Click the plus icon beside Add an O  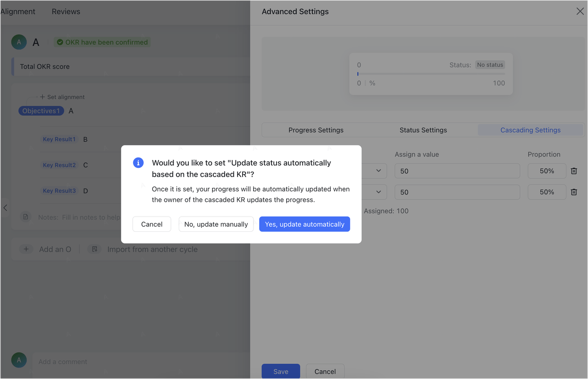(x=26, y=249)
